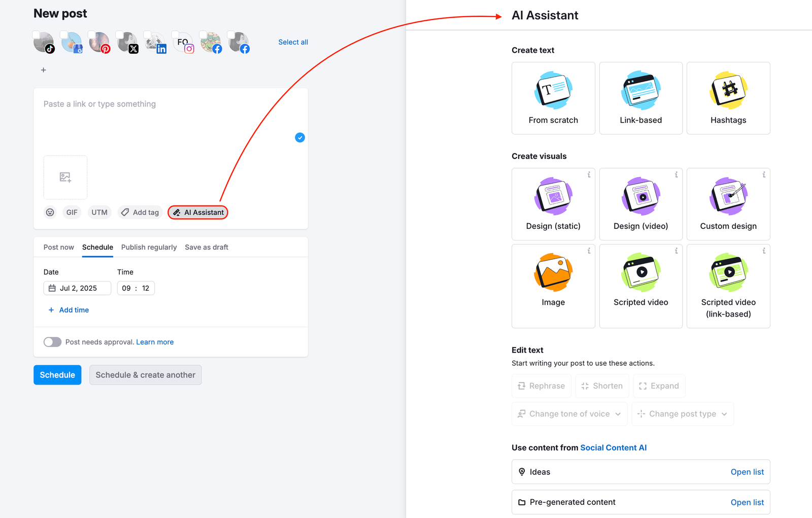Select 'From scratch' text creation

pyautogui.click(x=553, y=98)
